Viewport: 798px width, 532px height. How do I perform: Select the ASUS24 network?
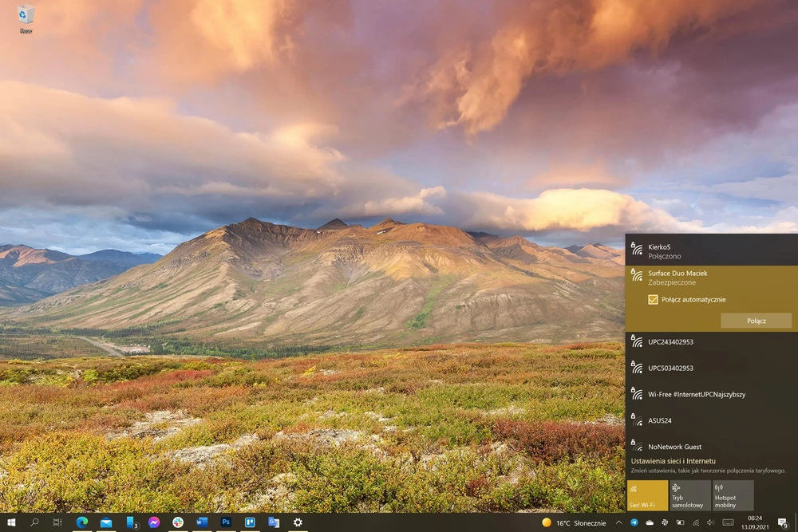tap(712, 420)
